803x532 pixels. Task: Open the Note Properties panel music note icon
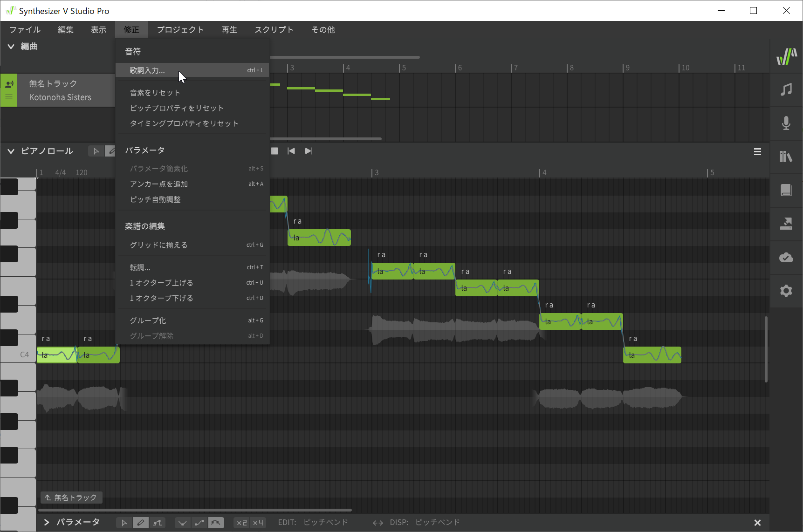coord(786,89)
